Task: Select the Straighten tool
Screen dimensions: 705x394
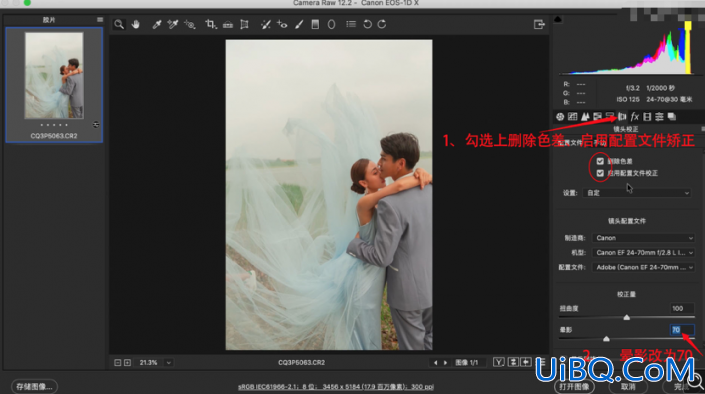Action: 228,24
